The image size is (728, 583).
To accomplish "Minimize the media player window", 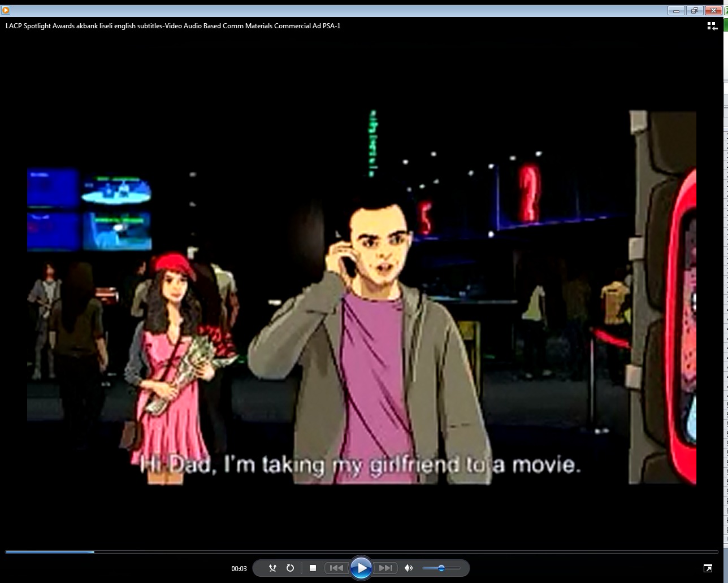I will coord(676,10).
